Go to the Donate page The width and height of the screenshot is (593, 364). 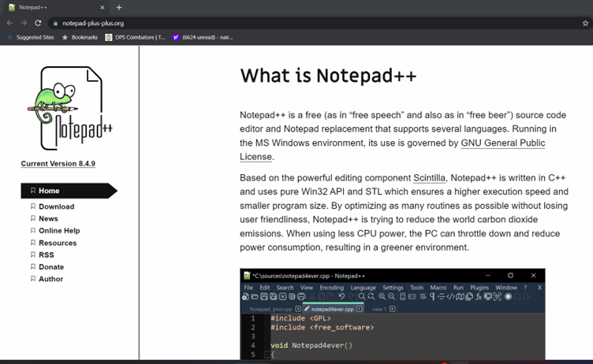pos(51,267)
